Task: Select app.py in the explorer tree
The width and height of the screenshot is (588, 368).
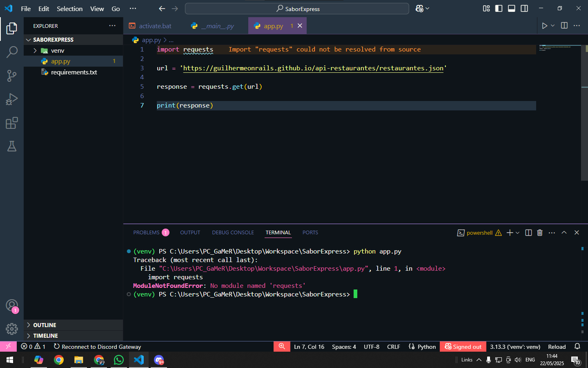Action: [73, 61]
